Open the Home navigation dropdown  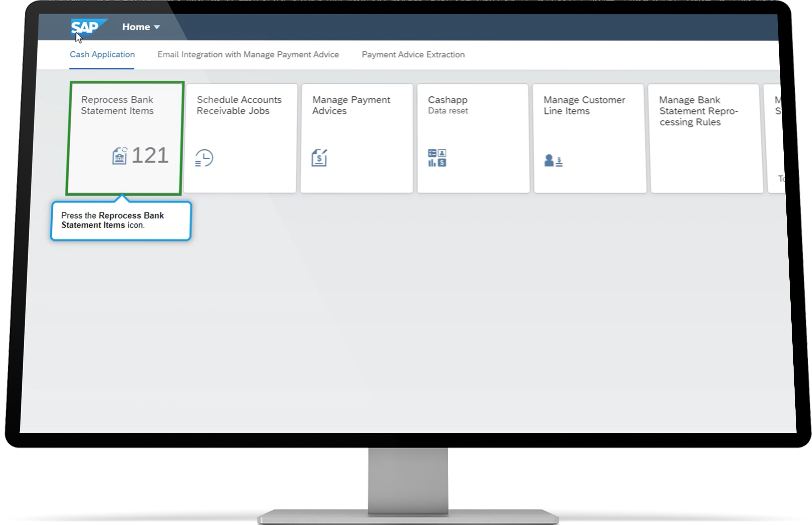pos(141,27)
